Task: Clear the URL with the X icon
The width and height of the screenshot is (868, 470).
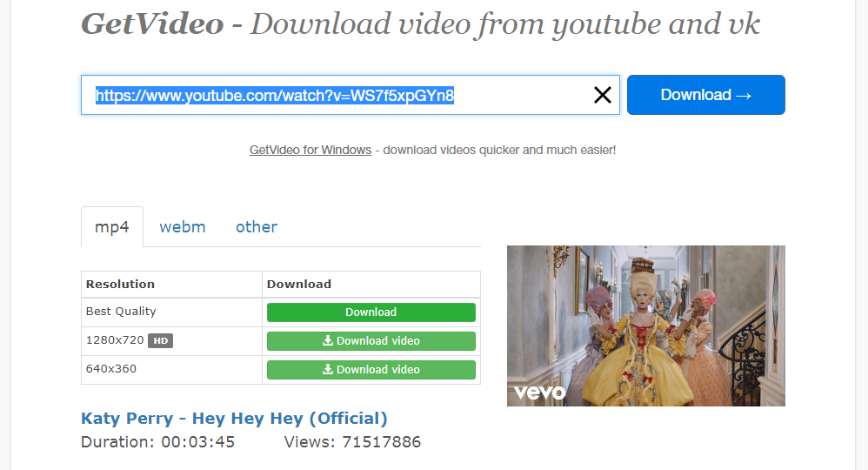Action: tap(602, 95)
